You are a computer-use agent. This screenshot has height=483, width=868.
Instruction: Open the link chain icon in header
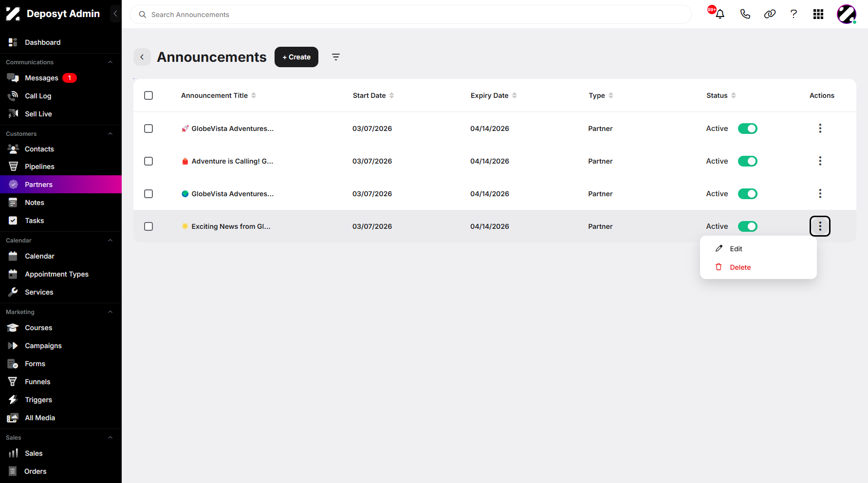coord(770,14)
